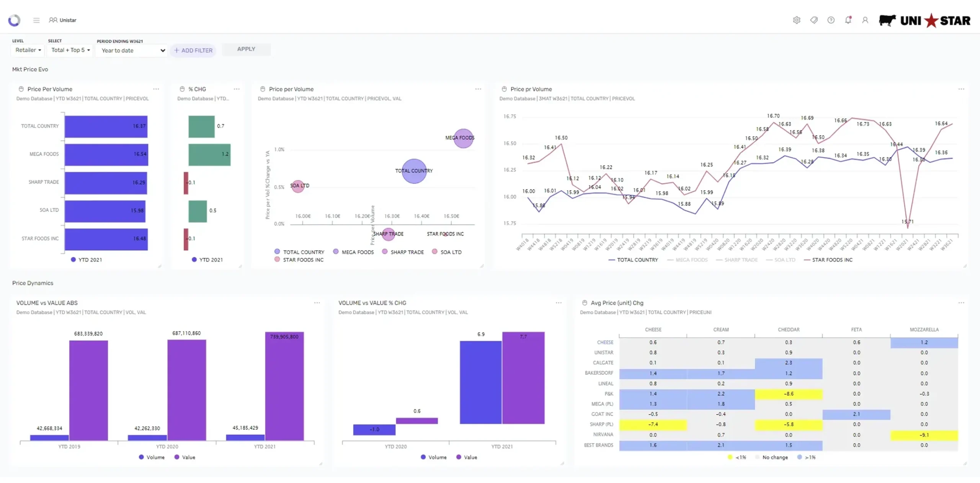The width and height of the screenshot is (980, 483).
Task: Toggle the <1% yellow legend item
Action: [x=737, y=457]
